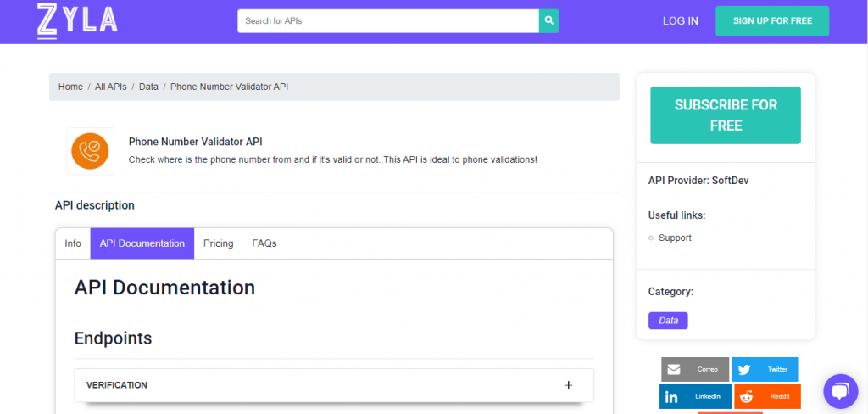Share via Correo email button
This screenshot has width=868, height=414.
click(695, 369)
